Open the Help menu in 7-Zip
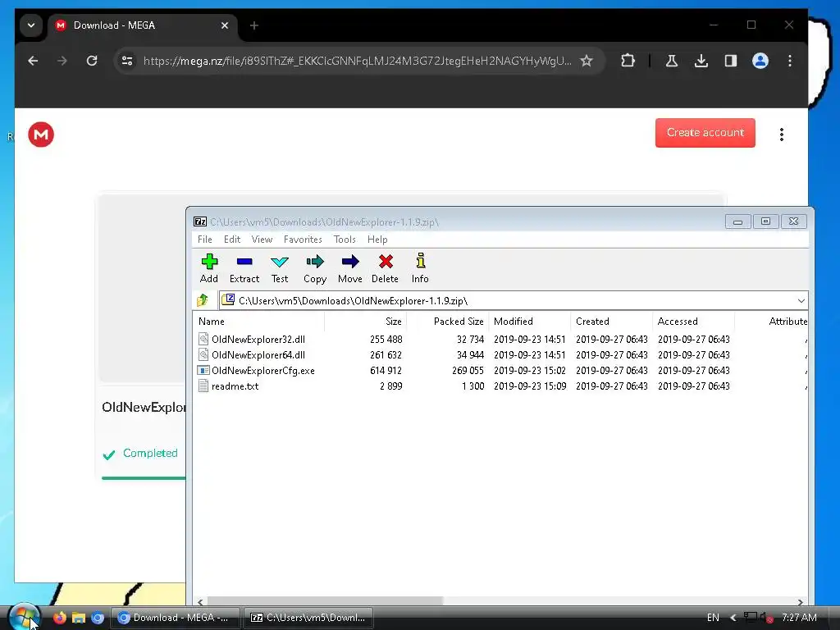The image size is (840, 630). click(x=377, y=240)
